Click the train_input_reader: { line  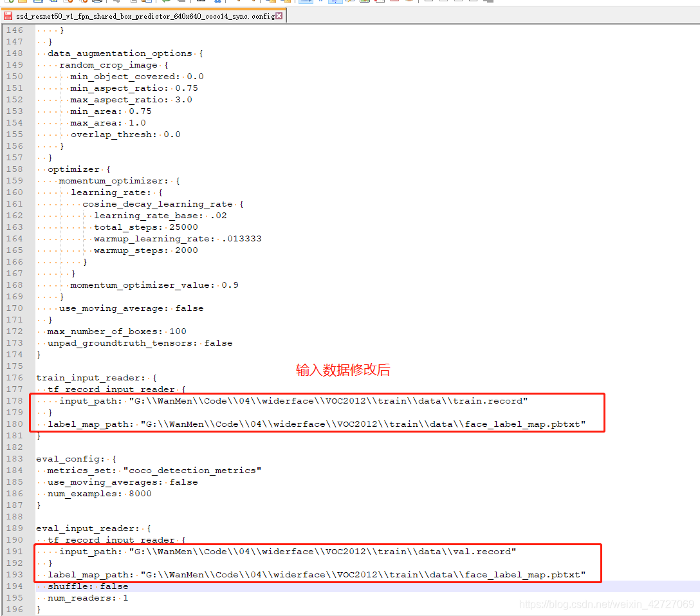click(97, 378)
